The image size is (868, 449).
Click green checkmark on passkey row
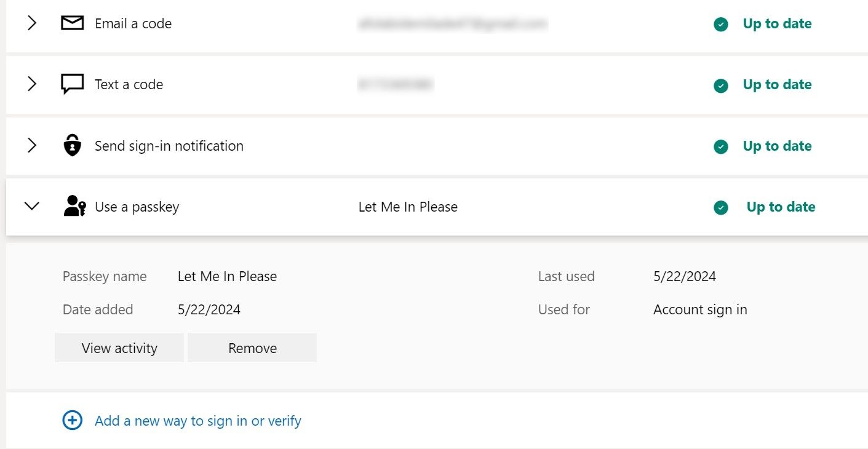[721, 208]
